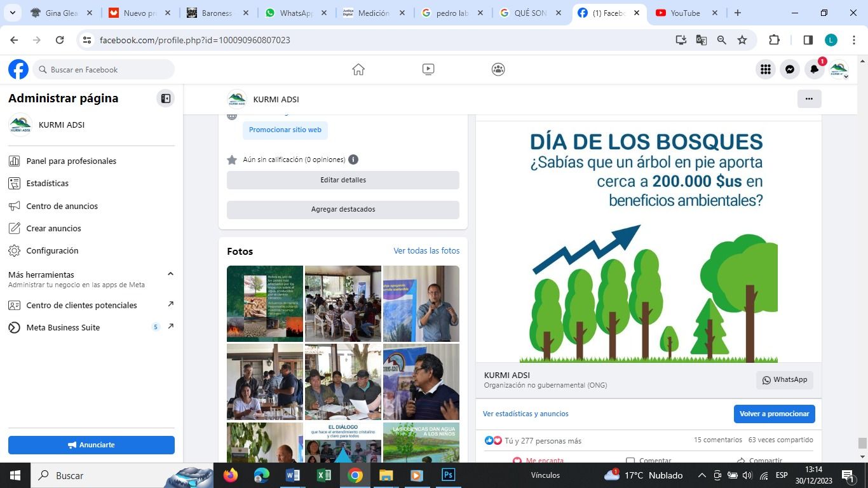Click the info icon beside opinions rating
Screen dimensions: 868x488
click(x=353, y=159)
